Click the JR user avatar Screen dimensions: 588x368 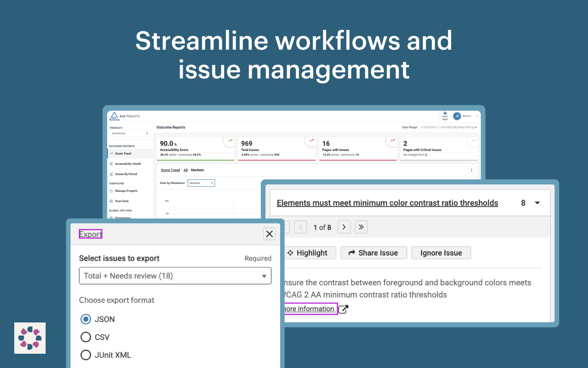[x=457, y=116]
